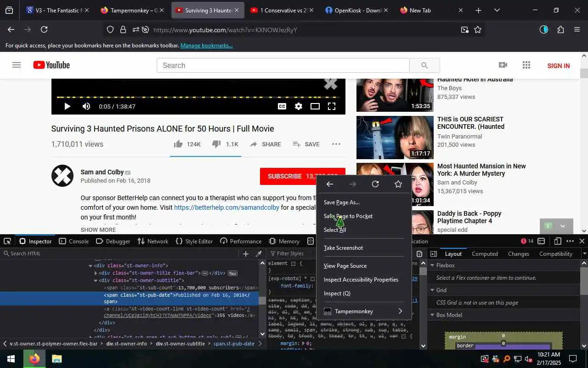588x368 pixels.
Task: Click the red SUBSCRIBE button
Action: pos(303,176)
